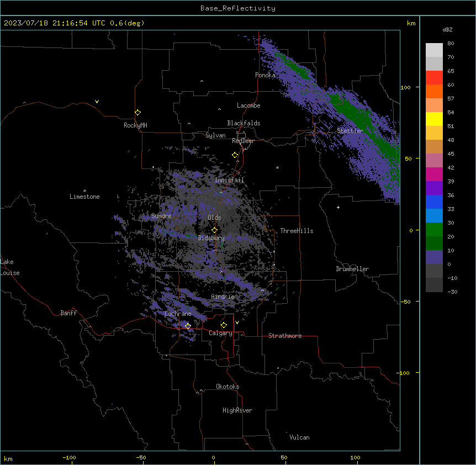Click the Banff town label
The height and width of the screenshot is (465, 476).
(68, 313)
